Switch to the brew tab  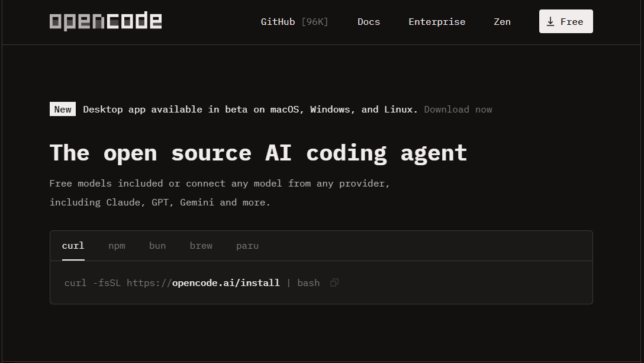tap(201, 246)
